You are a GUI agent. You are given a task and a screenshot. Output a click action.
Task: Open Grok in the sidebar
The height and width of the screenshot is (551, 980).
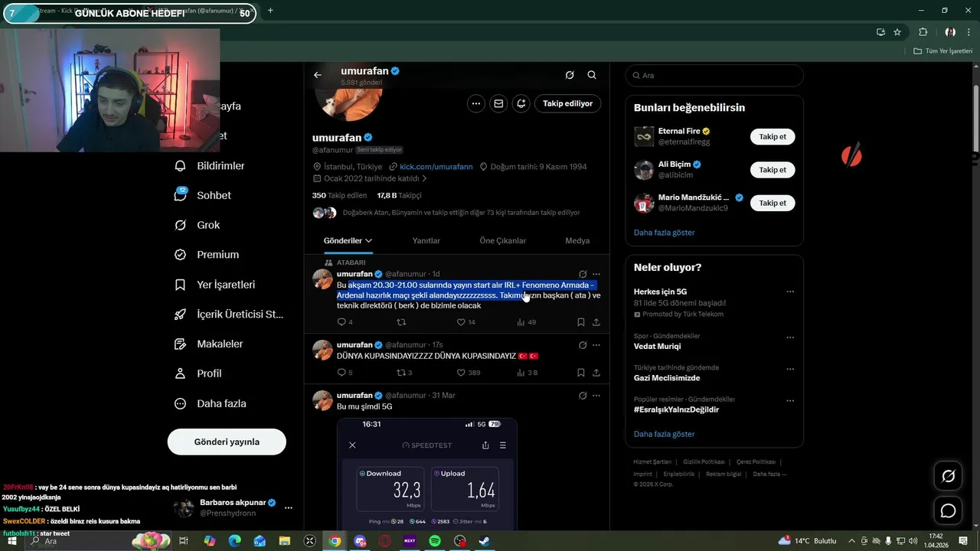tap(198, 225)
